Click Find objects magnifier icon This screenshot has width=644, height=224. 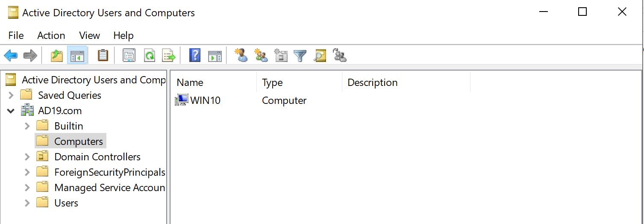point(320,56)
